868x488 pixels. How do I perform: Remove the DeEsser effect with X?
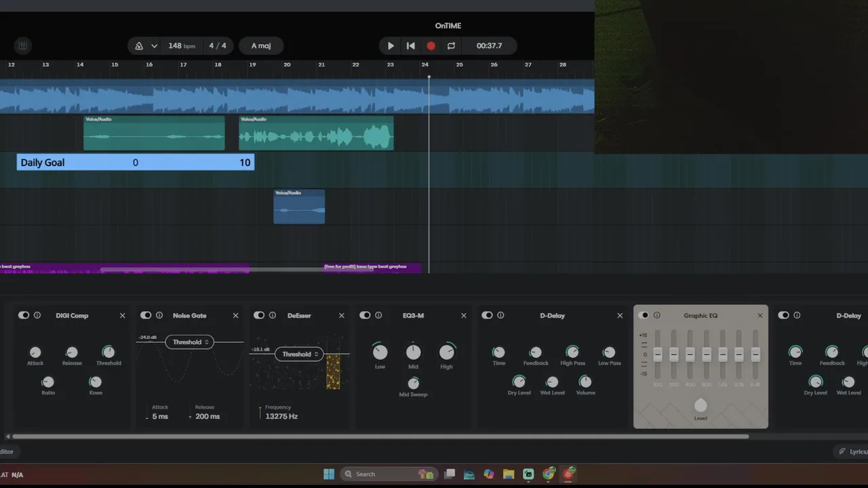pyautogui.click(x=342, y=316)
